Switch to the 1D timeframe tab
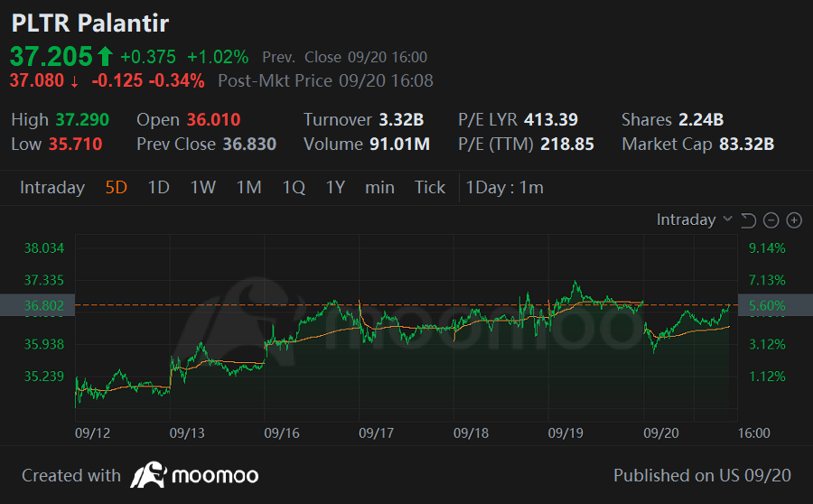Image resolution: width=813 pixels, height=504 pixels. [x=159, y=187]
